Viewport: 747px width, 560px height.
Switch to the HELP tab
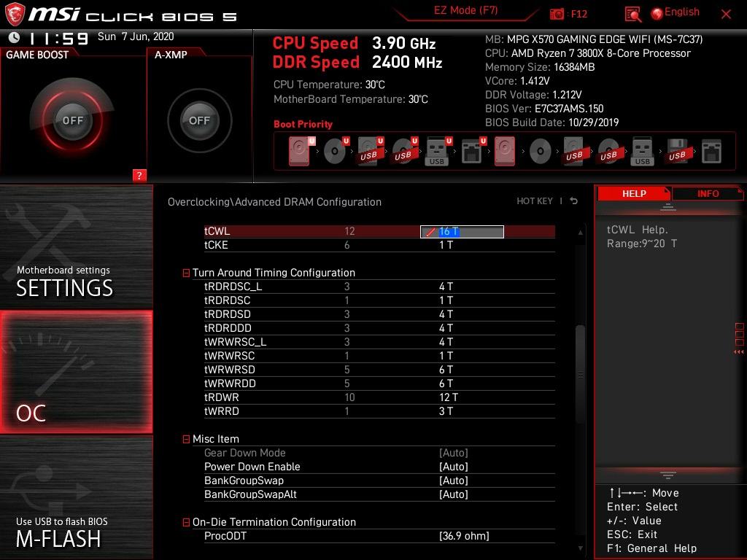tap(634, 193)
